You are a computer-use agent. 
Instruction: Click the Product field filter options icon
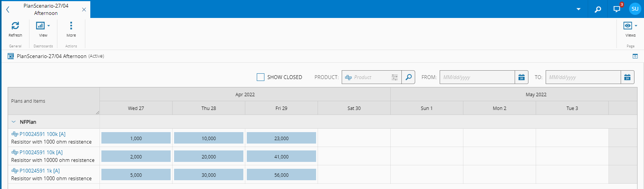point(395,77)
